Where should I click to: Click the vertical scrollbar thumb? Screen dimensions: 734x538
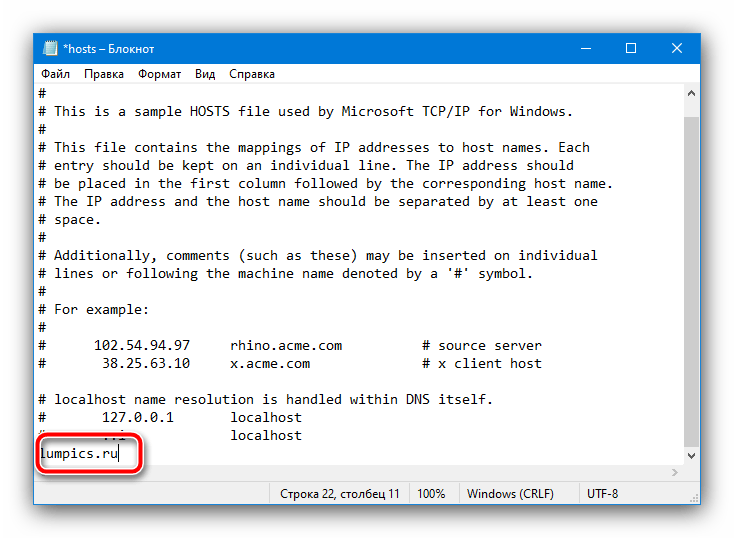click(691, 281)
